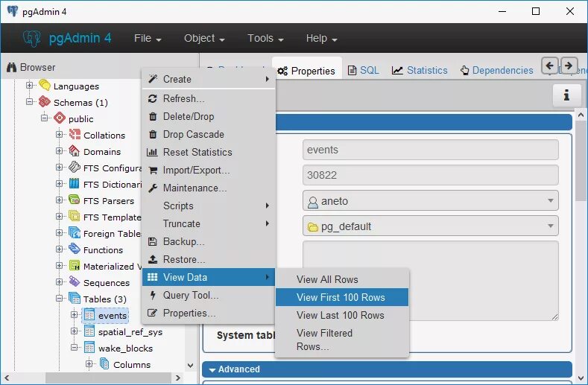
Task: Collapse the Advanced section header
Action: tap(387, 369)
